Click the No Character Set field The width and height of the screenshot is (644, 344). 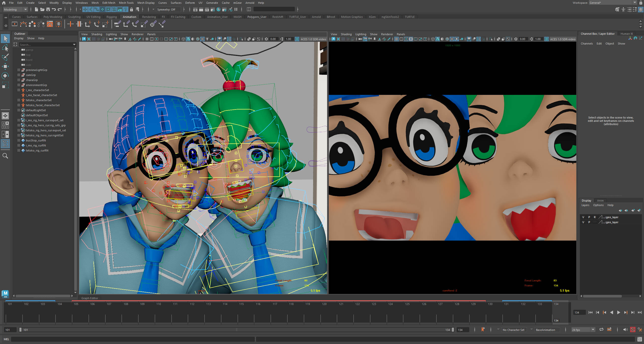point(514,330)
